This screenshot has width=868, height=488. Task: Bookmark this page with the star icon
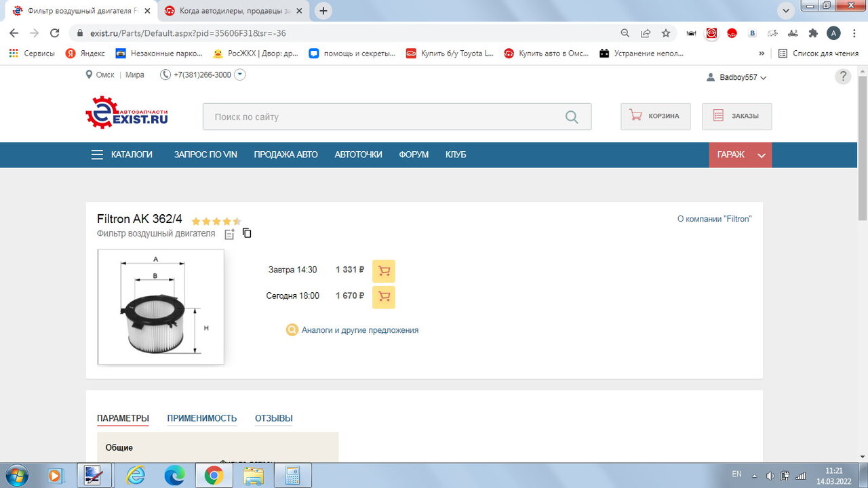[x=666, y=33]
